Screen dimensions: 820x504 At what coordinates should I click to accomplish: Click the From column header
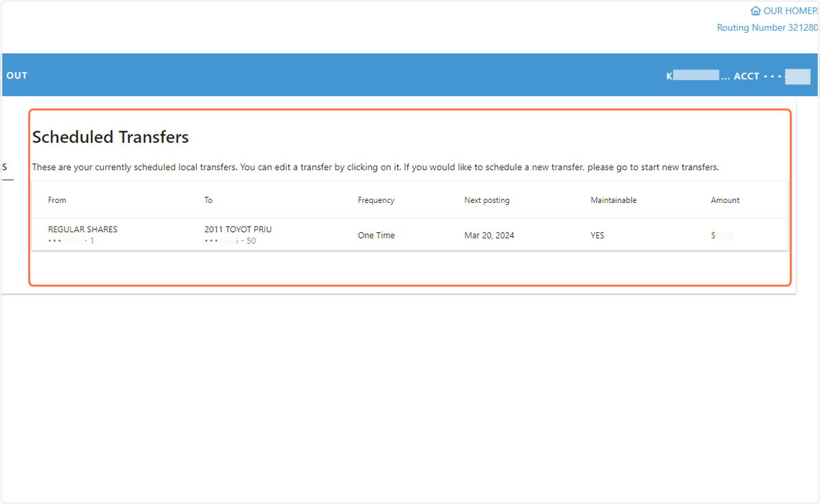coord(57,200)
